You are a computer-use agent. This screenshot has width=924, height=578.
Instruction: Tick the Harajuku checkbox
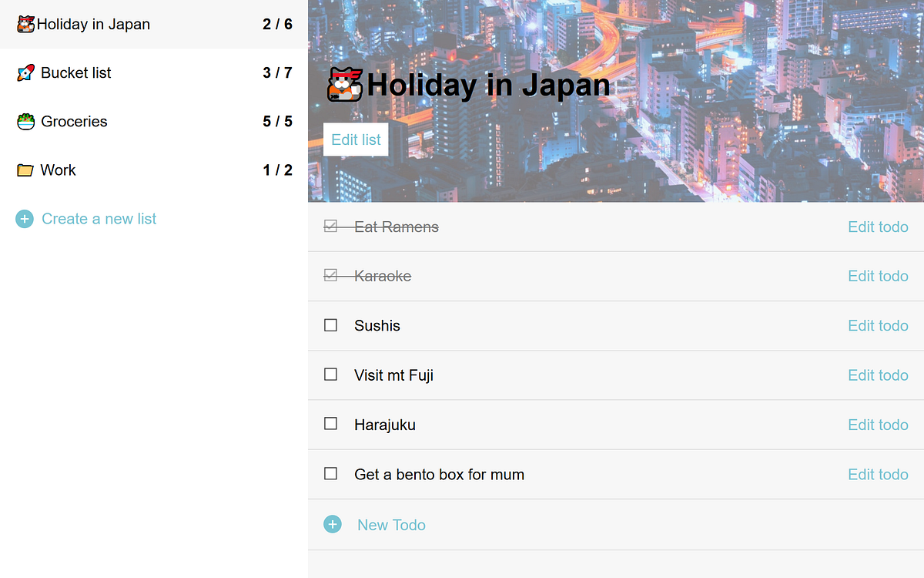[x=331, y=423]
